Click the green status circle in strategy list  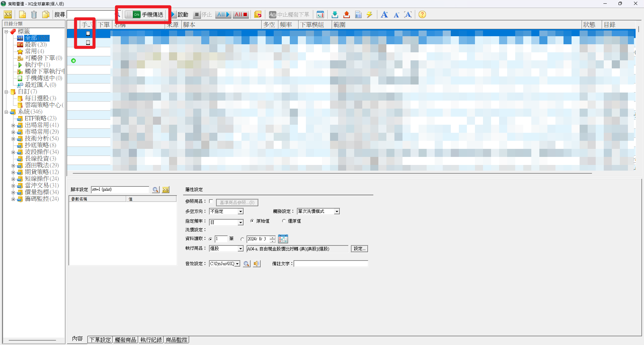click(x=73, y=61)
